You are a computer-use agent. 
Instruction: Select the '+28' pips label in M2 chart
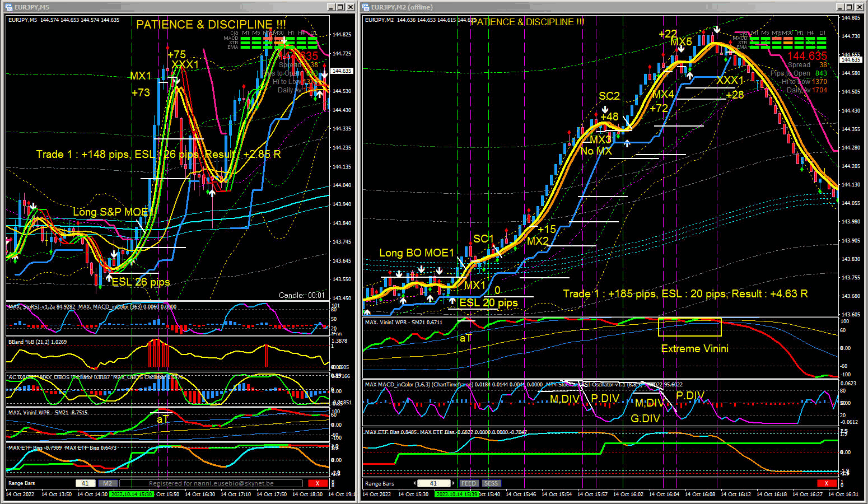735,95
